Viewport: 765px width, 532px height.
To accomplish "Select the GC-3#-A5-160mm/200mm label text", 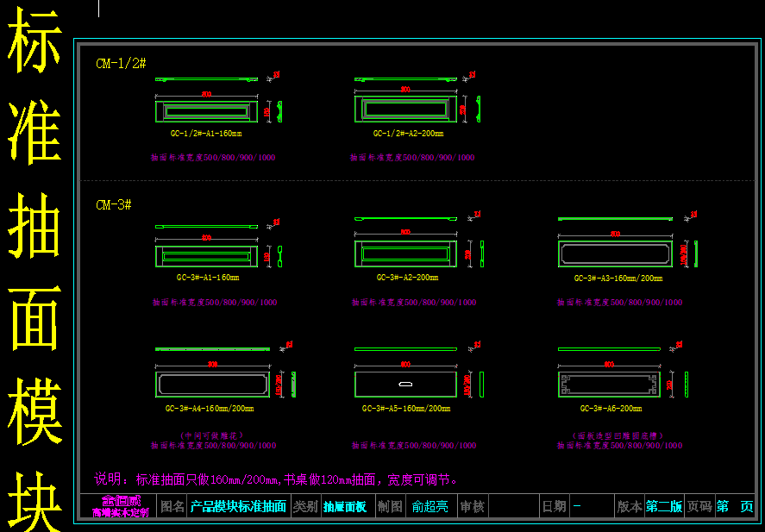I will coord(405,409).
